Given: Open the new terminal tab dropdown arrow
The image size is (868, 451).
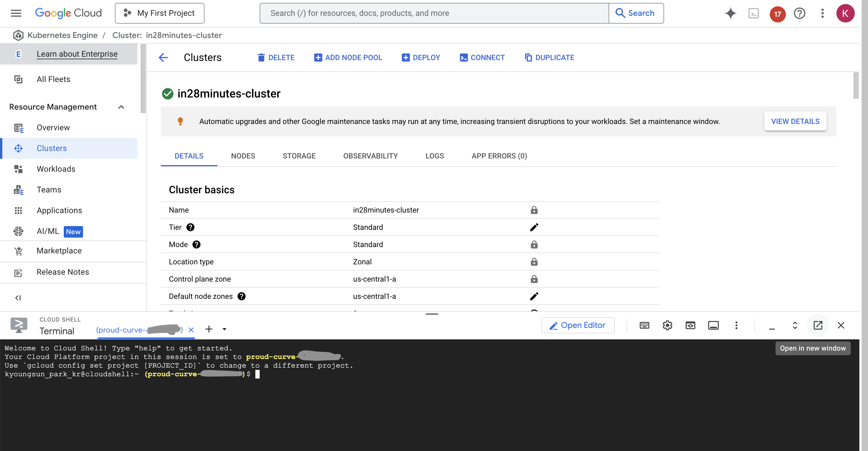Looking at the screenshot, I should [x=224, y=329].
